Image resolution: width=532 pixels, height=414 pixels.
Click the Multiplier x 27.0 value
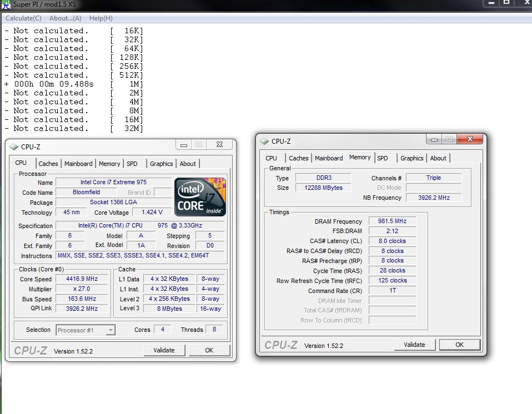tap(82, 289)
